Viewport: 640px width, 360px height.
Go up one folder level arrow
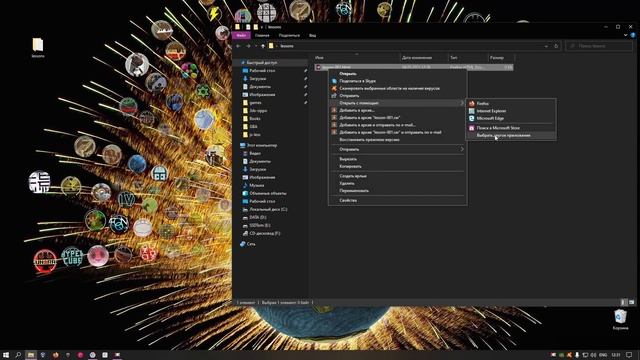click(x=263, y=46)
